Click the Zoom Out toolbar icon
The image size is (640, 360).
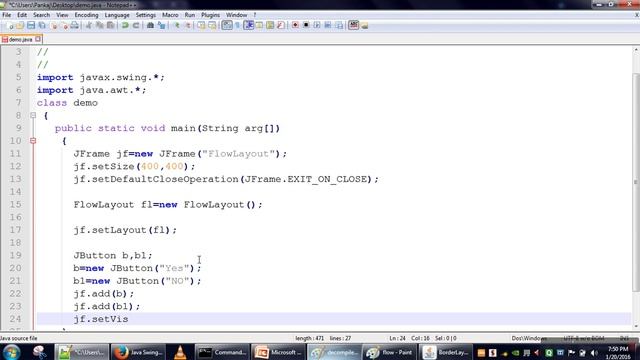187,25
